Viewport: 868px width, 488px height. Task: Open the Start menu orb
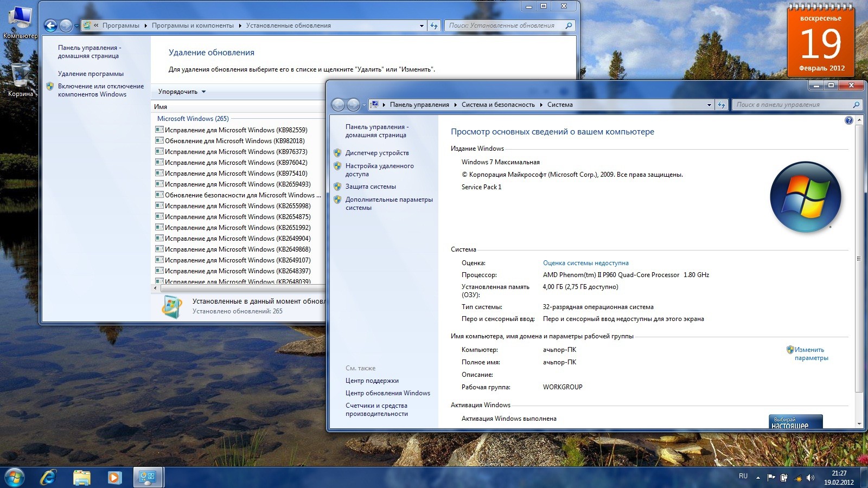[15, 477]
